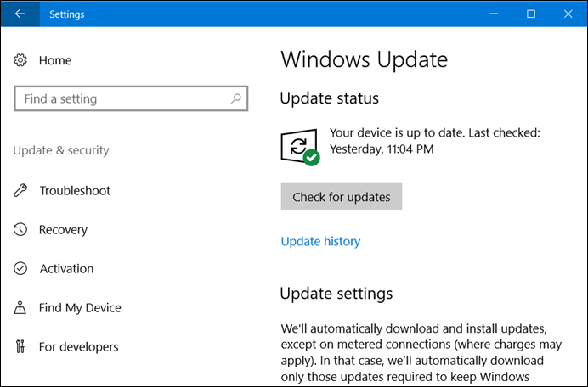Maximize the Settings window
This screenshot has height=387, width=588.
point(531,14)
